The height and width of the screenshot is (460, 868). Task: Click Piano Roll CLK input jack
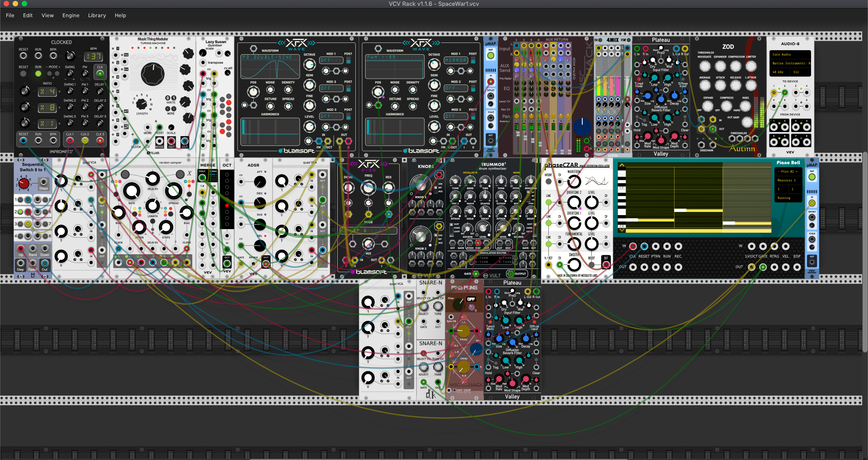pos(633,246)
